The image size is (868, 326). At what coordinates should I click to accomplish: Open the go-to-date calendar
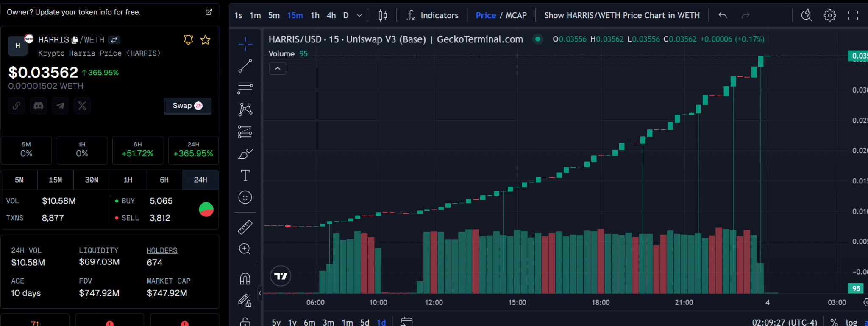406,321
